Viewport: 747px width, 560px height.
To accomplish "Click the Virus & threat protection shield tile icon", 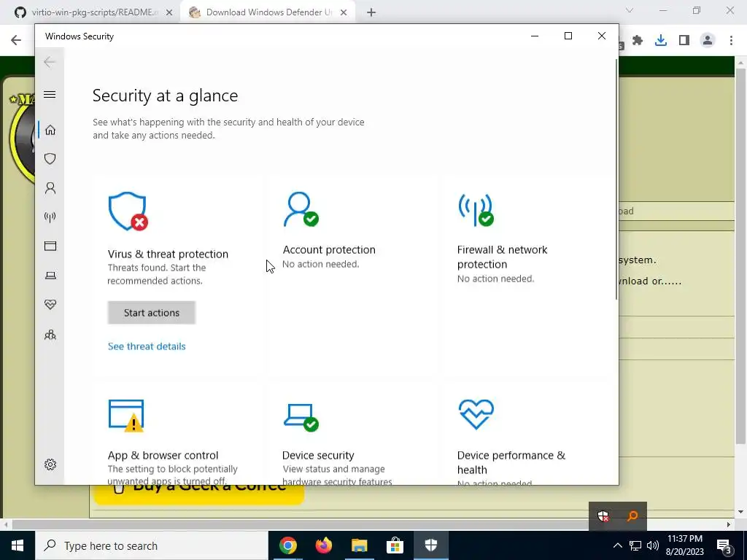I will [128, 211].
